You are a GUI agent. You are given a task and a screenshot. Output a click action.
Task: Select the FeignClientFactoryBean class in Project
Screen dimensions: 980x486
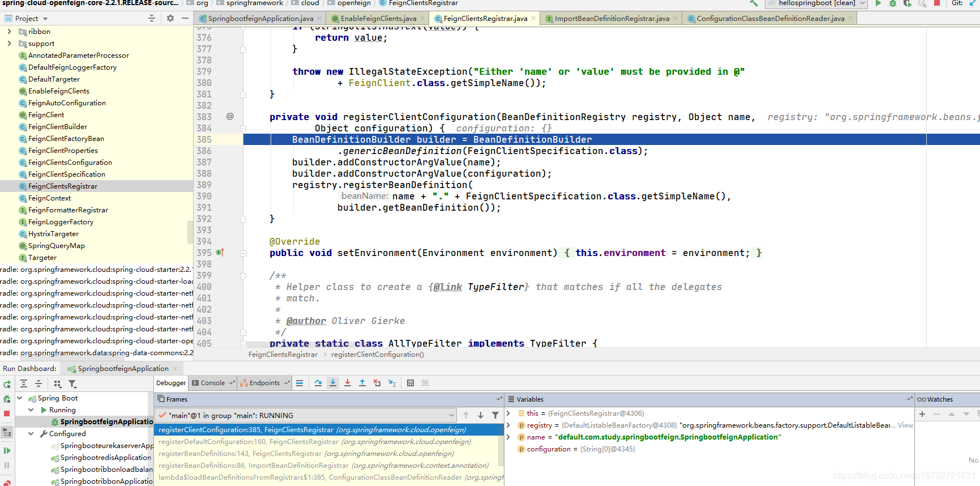click(66, 139)
